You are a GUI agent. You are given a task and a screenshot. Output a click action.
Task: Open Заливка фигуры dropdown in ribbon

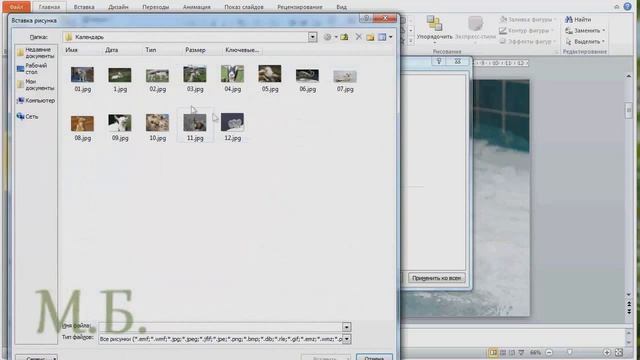[527, 19]
